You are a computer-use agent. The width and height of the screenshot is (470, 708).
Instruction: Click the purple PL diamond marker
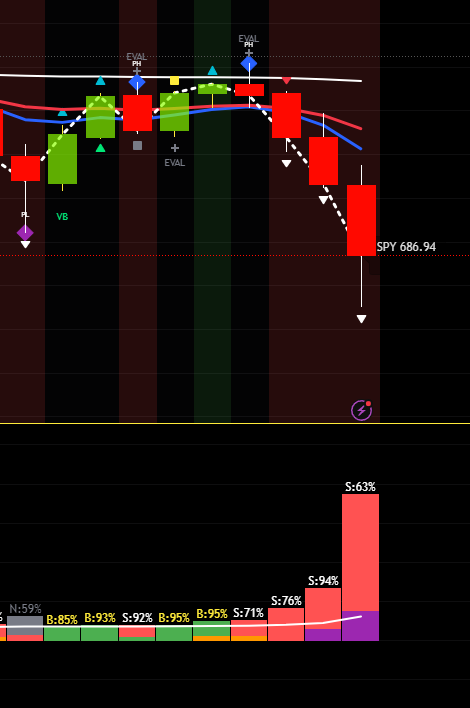[x=25, y=233]
